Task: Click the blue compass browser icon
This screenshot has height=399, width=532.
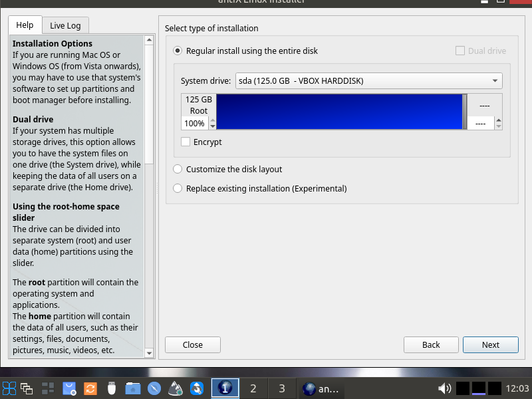Action: coord(154,388)
